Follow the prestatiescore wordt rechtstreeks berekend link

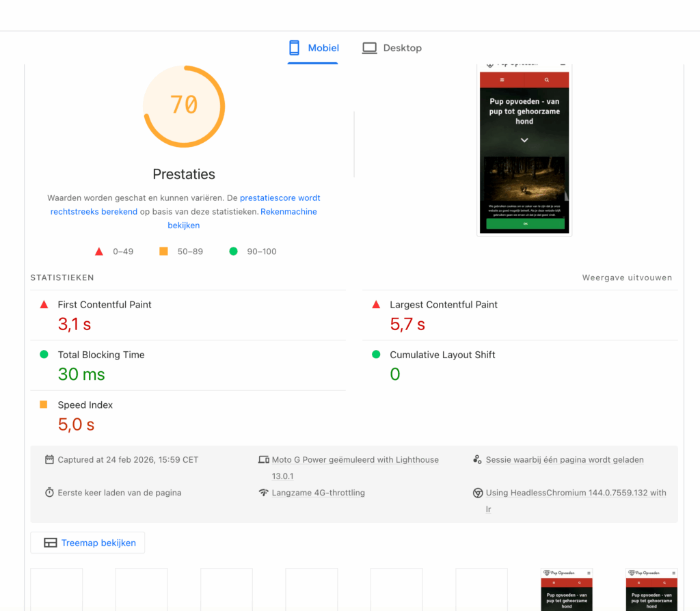click(x=185, y=205)
